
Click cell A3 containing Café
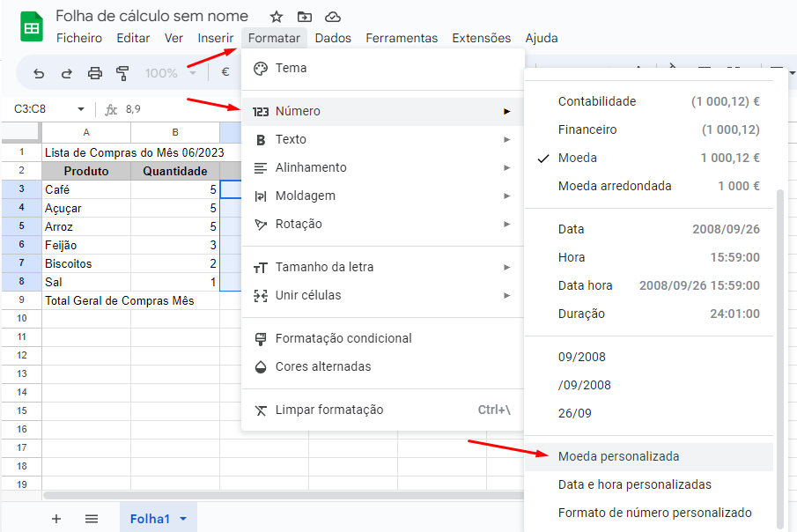click(x=86, y=189)
